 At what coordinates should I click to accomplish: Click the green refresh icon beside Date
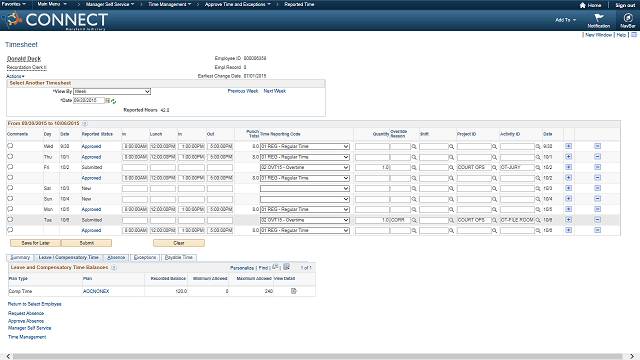click(x=113, y=101)
